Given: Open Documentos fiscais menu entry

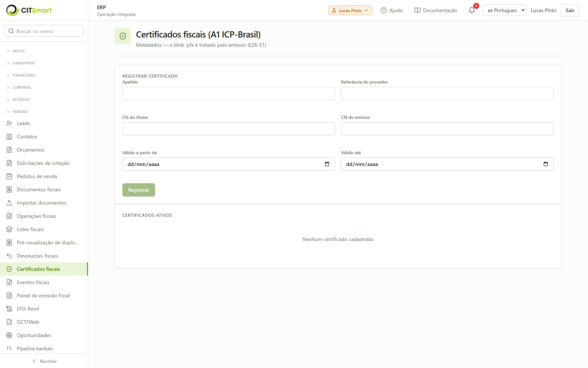Looking at the screenshot, I should tap(44, 190).
